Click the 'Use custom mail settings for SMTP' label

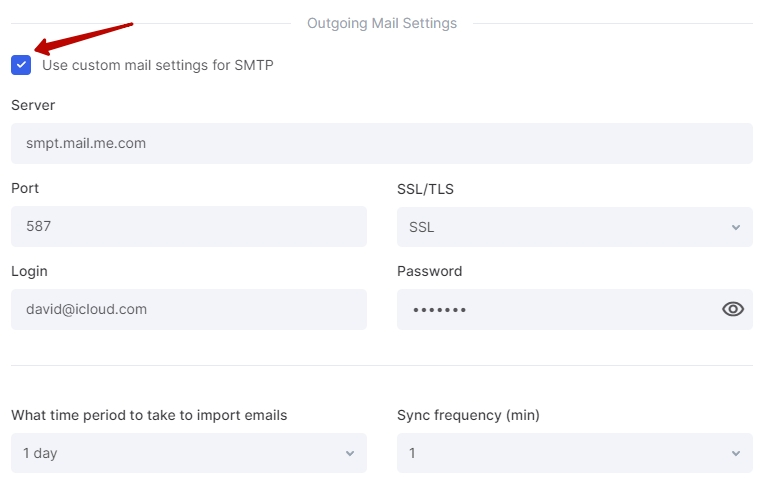click(x=158, y=65)
